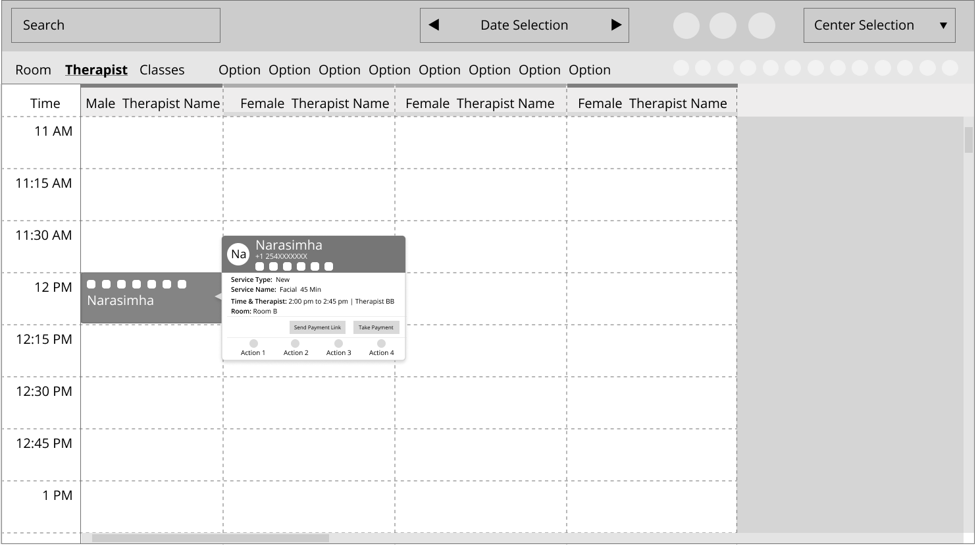Click the middle circle icon near Center Selection
980x550 pixels.
coord(724,25)
